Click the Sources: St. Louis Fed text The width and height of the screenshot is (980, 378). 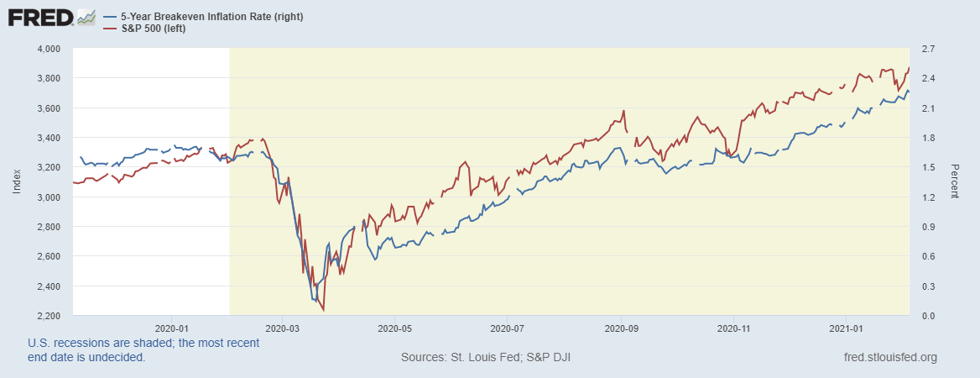tap(487, 358)
